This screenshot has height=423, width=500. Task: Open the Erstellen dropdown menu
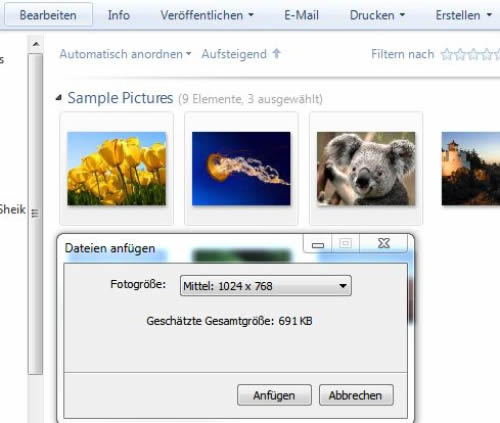[x=464, y=15]
